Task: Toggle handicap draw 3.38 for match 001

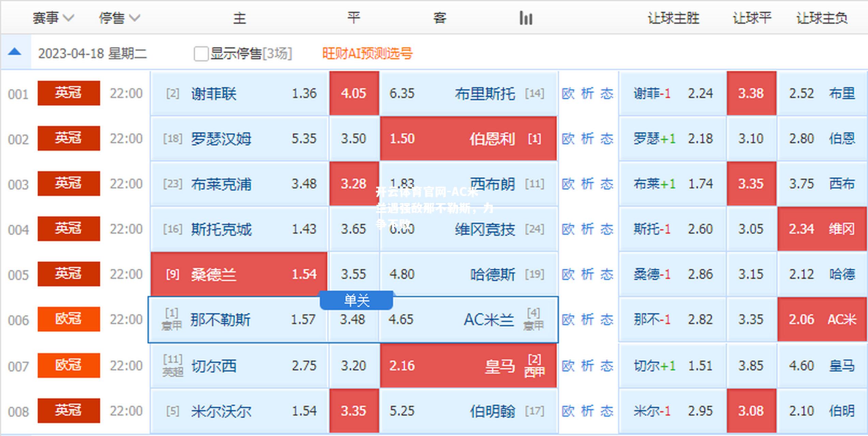Action: pyautogui.click(x=751, y=93)
